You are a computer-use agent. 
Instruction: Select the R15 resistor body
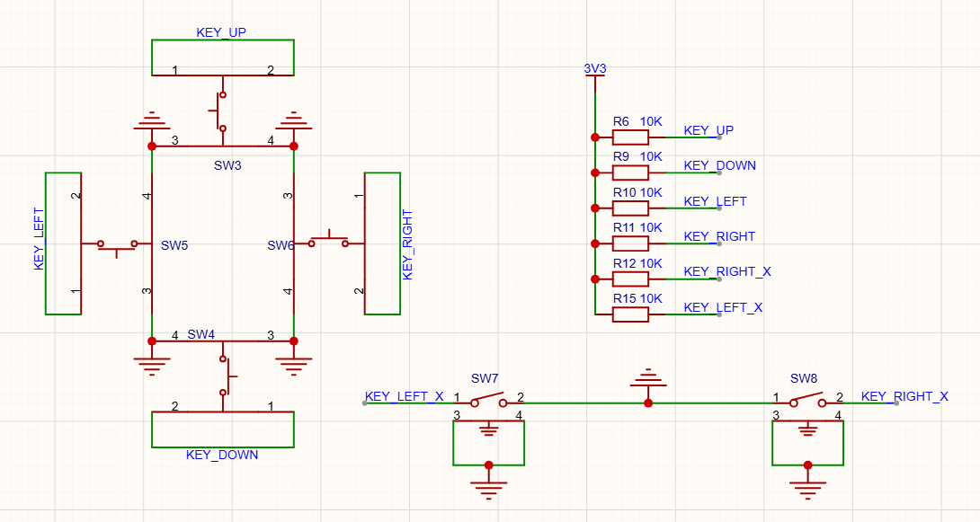pyautogui.click(x=630, y=314)
